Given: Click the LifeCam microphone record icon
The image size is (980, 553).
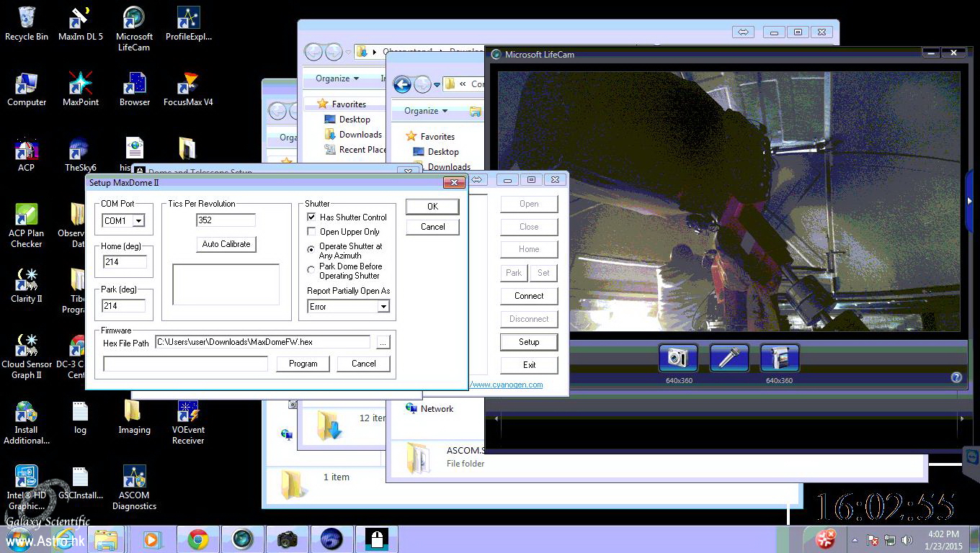Looking at the screenshot, I should 729,358.
